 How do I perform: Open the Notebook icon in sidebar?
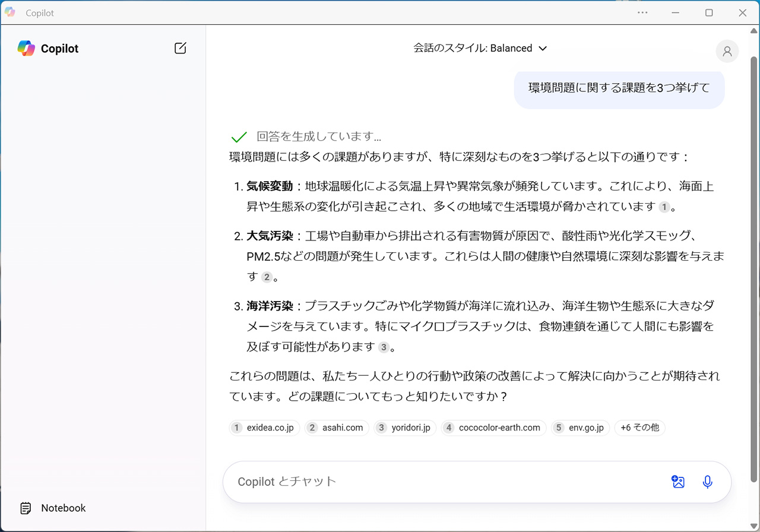pyautogui.click(x=26, y=508)
